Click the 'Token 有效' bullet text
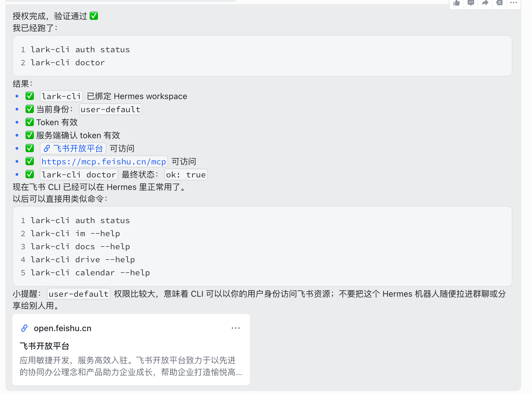 coord(57,122)
